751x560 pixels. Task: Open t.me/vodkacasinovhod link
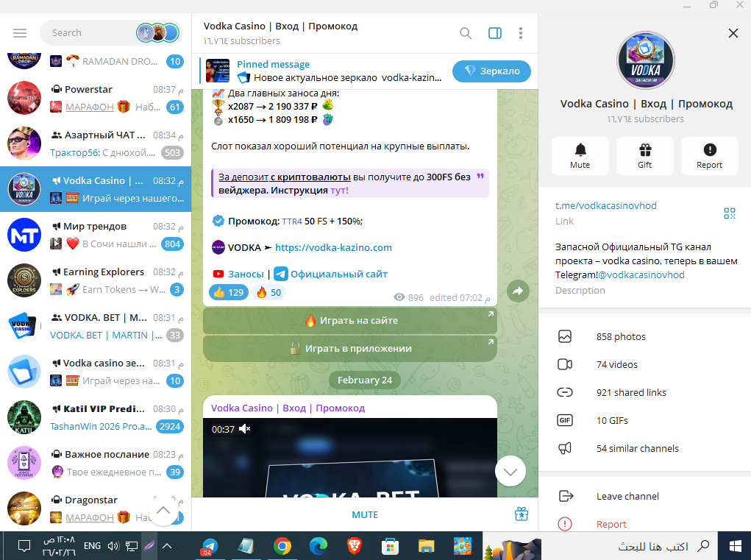[605, 205]
